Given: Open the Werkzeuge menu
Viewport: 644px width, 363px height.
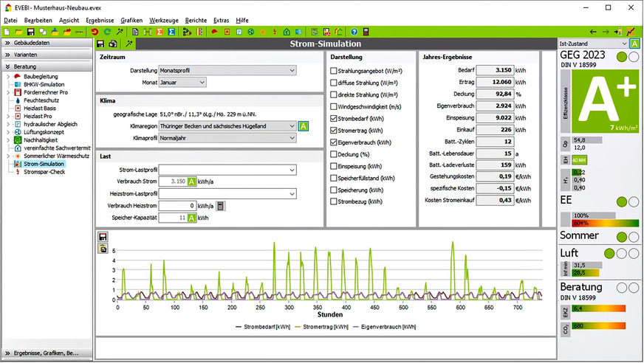Looking at the screenshot, I should [163, 20].
